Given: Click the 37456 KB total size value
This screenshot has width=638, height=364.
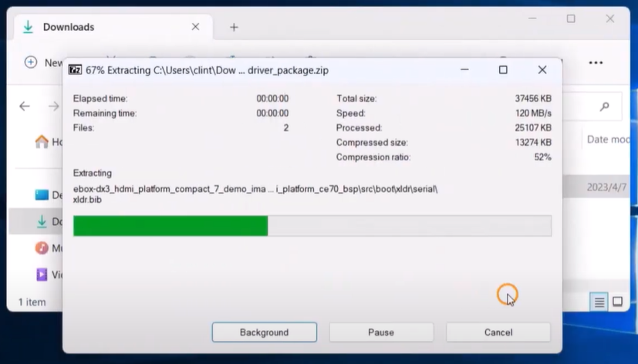Looking at the screenshot, I should (533, 99).
